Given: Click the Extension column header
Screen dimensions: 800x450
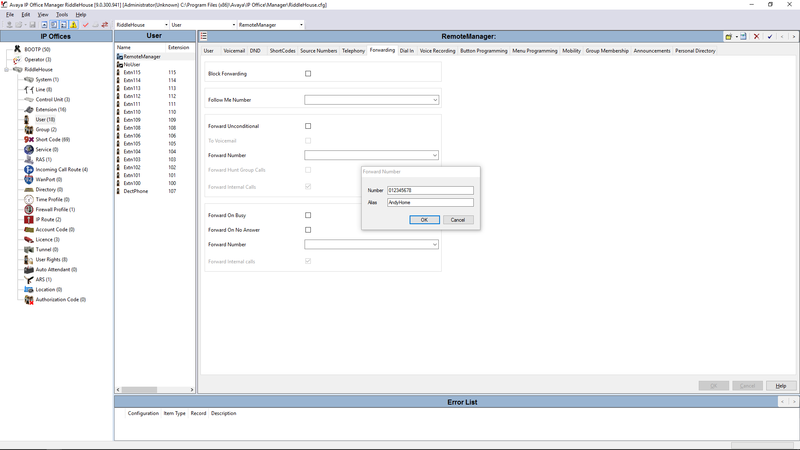Looking at the screenshot, I should click(179, 47).
